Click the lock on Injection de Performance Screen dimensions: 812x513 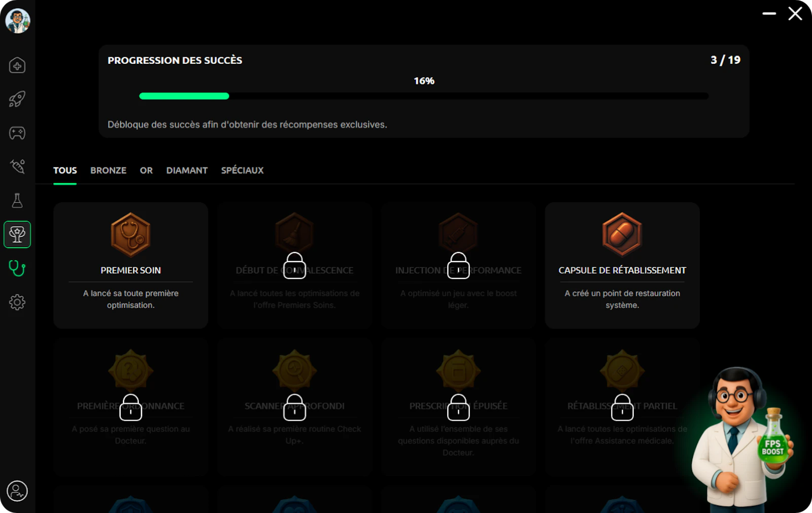(x=458, y=265)
